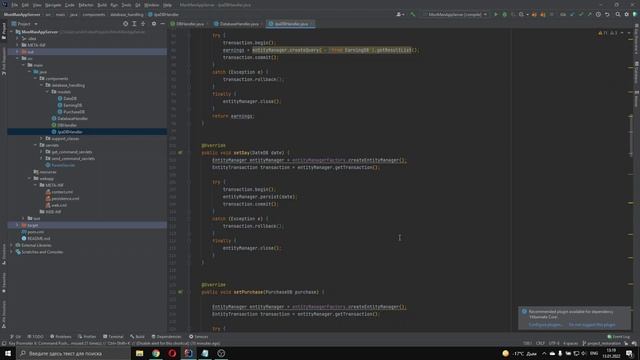Click the warnings indicator in editor corner

608,33
